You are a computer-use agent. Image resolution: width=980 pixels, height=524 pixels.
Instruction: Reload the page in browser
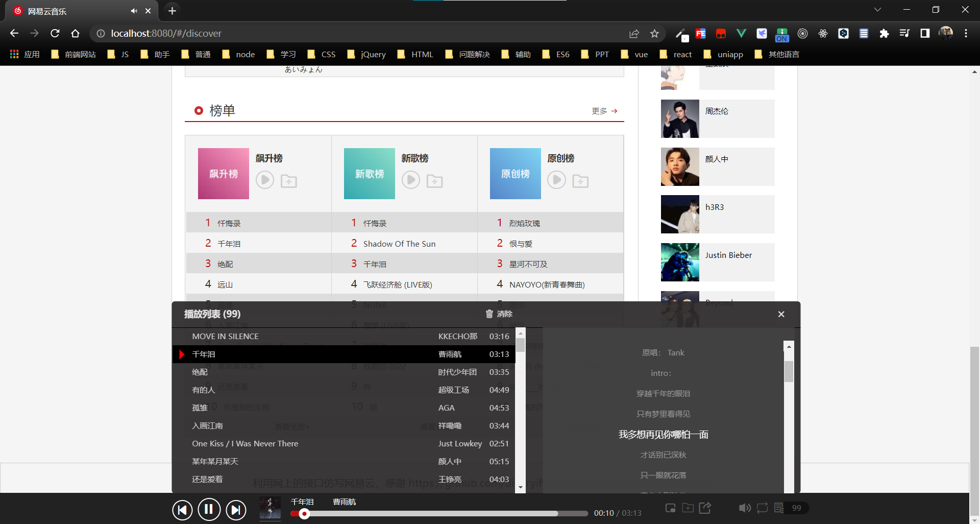point(55,33)
